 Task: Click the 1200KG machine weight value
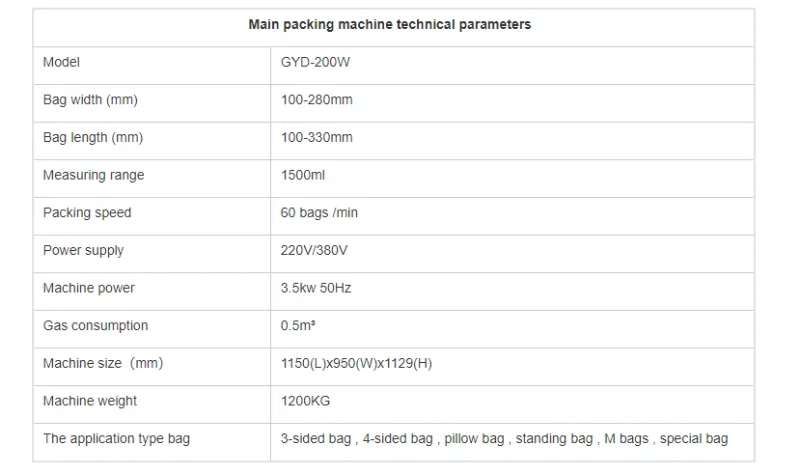click(305, 401)
